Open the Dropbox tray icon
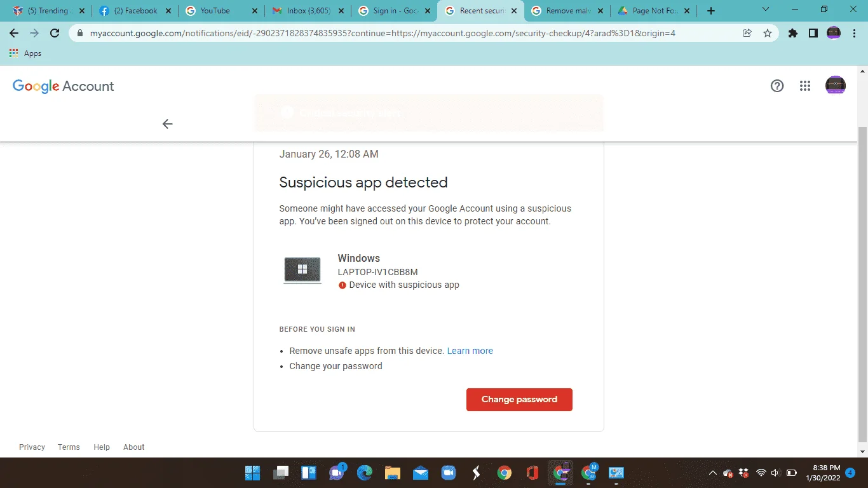The image size is (868, 488). coord(744,473)
